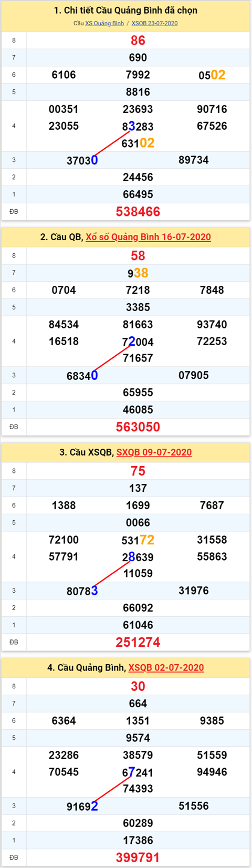The width and height of the screenshot is (252, 868).
Task: Select the number 51556
Action: [194, 807]
